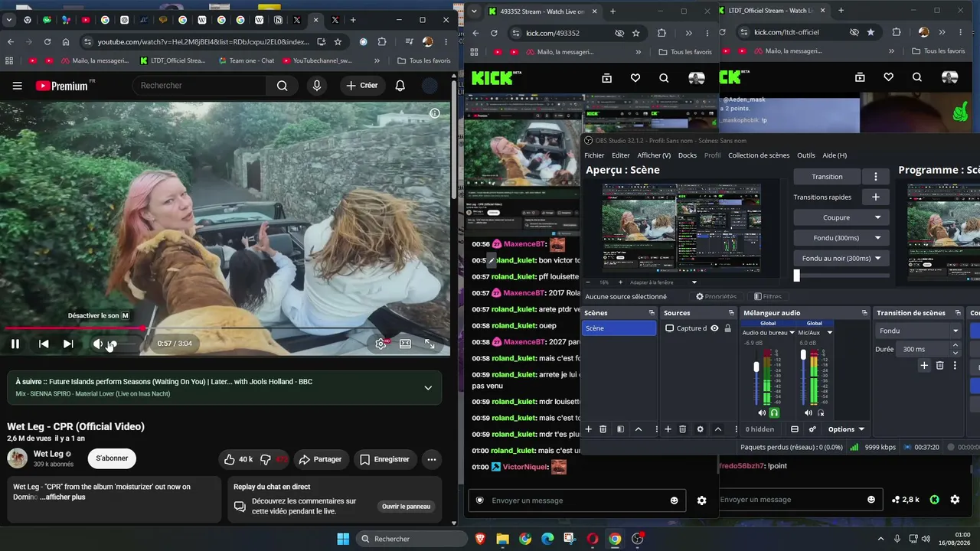Open Kick emote picker in 493352 chat
The image size is (980, 551).
(x=674, y=500)
